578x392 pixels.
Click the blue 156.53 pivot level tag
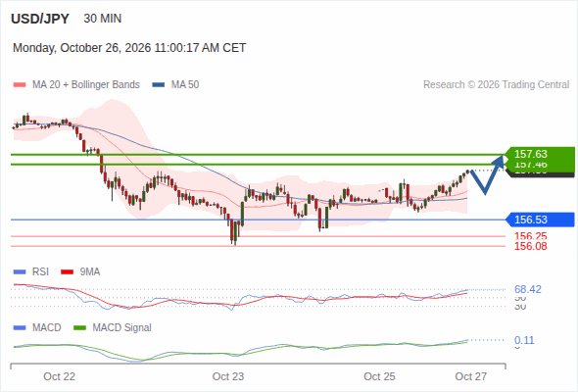[x=540, y=220]
